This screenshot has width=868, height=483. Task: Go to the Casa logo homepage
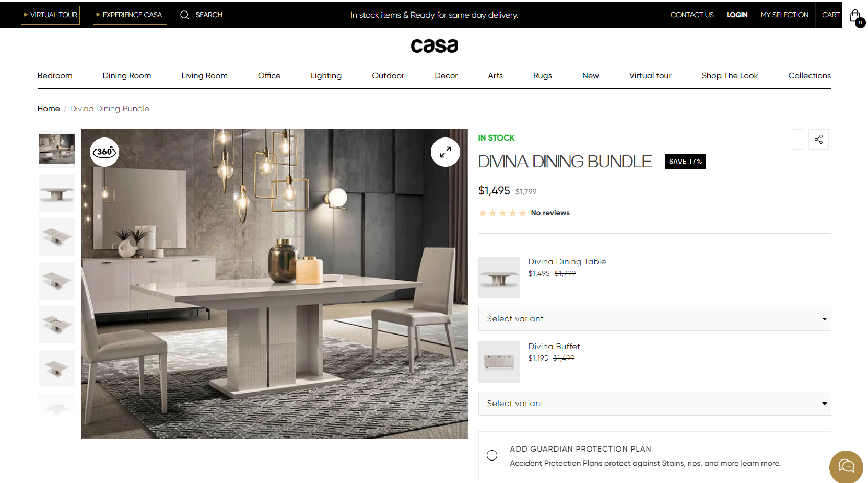coord(434,46)
